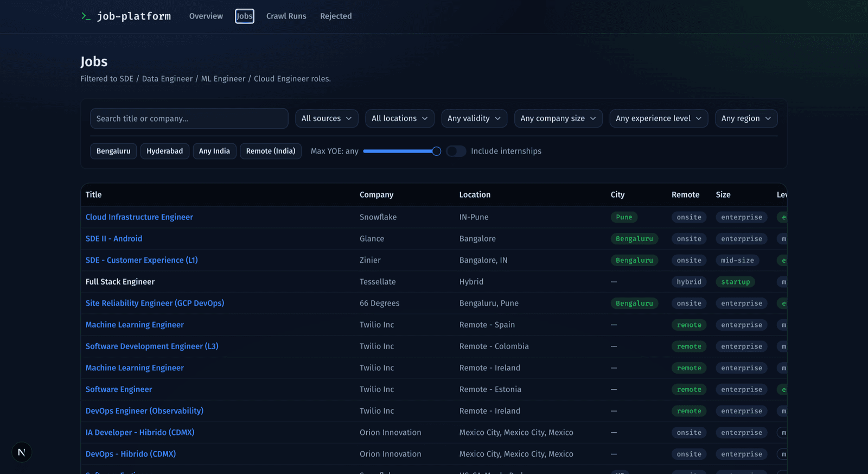Click the Company column header

tap(376, 194)
